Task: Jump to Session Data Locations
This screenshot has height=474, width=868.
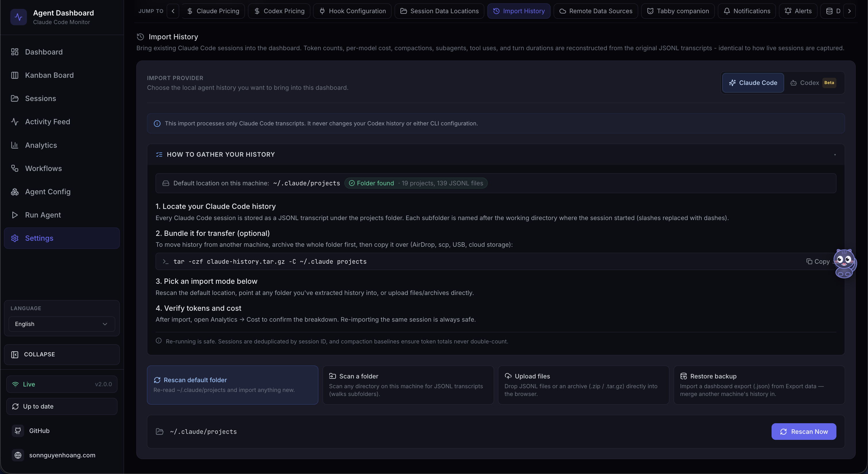Action: 439,11
